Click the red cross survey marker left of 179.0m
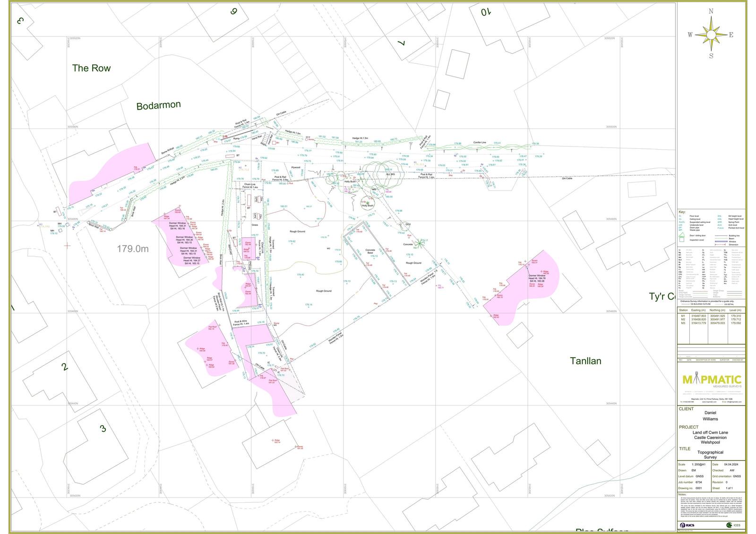 click(68, 245)
